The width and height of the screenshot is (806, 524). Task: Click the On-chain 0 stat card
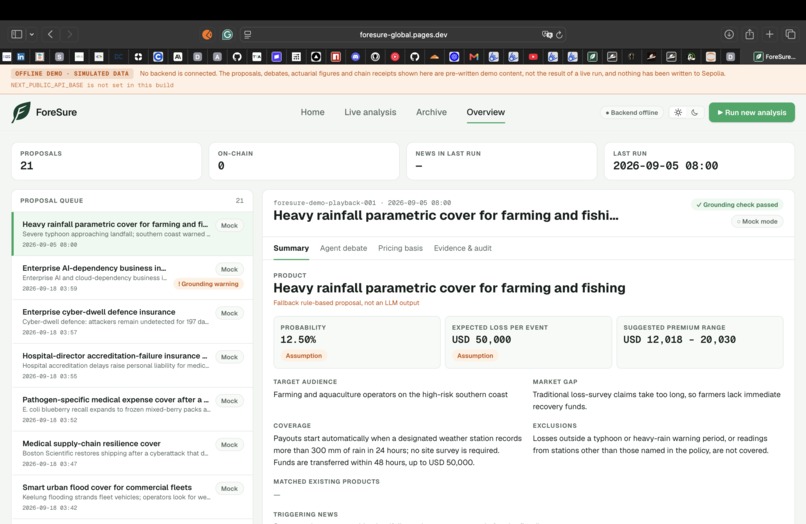point(304,161)
